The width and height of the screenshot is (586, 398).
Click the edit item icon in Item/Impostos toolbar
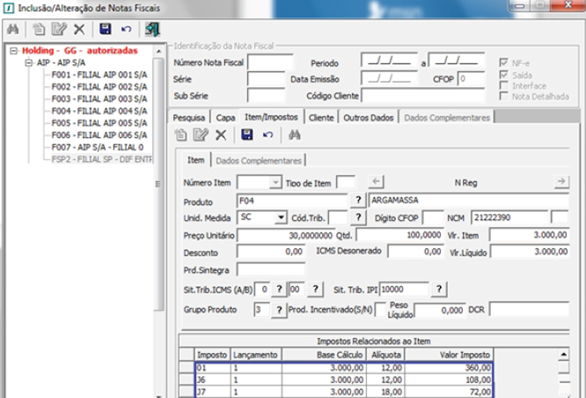200,135
